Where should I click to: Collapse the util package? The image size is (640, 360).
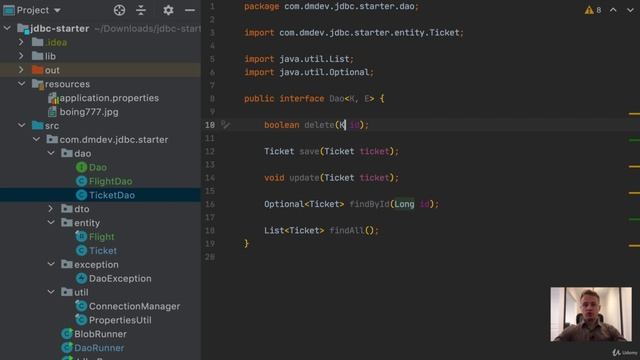pyautogui.click(x=51, y=292)
